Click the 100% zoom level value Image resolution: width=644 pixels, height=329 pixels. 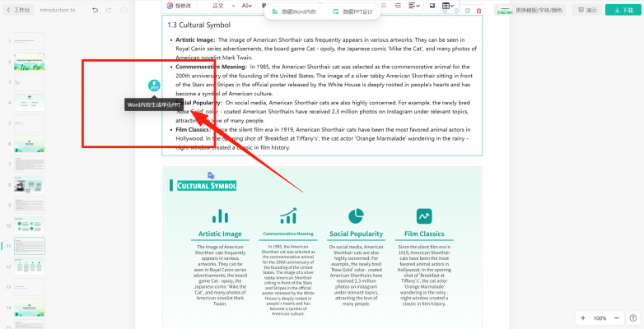pos(600,318)
